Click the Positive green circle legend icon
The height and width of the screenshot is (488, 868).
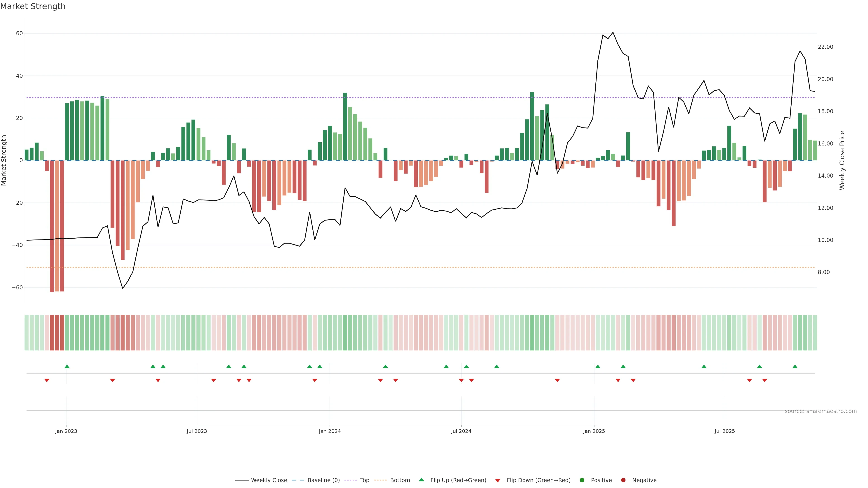click(582, 480)
